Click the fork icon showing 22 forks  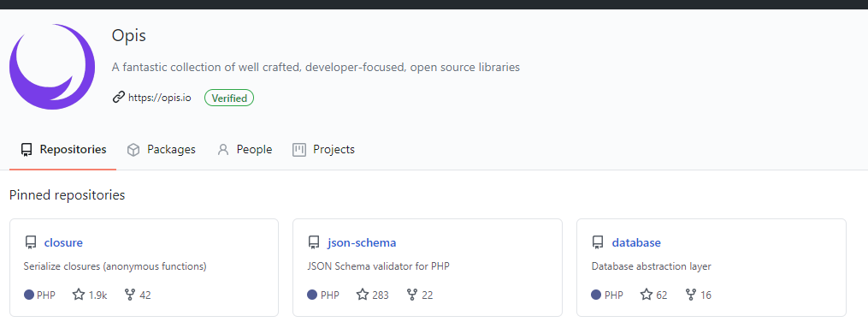(412, 295)
